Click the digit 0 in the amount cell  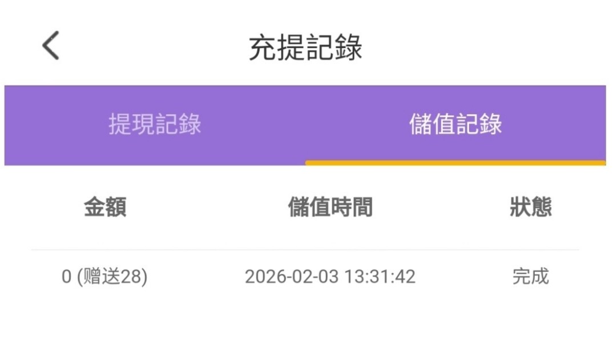pyautogui.click(x=66, y=277)
